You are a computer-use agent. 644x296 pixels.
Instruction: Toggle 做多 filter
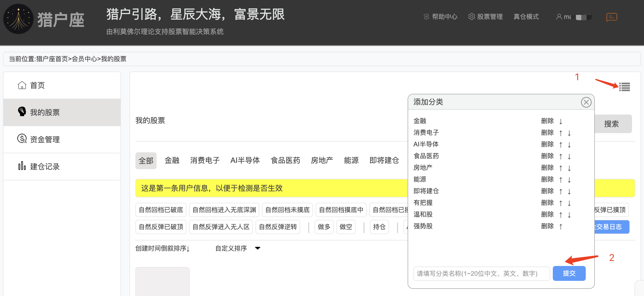pyautogui.click(x=324, y=227)
